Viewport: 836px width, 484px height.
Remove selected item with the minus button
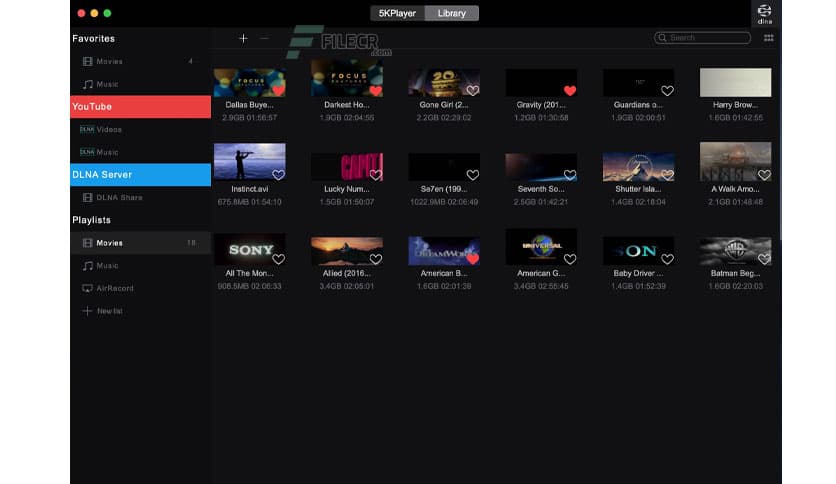point(264,38)
